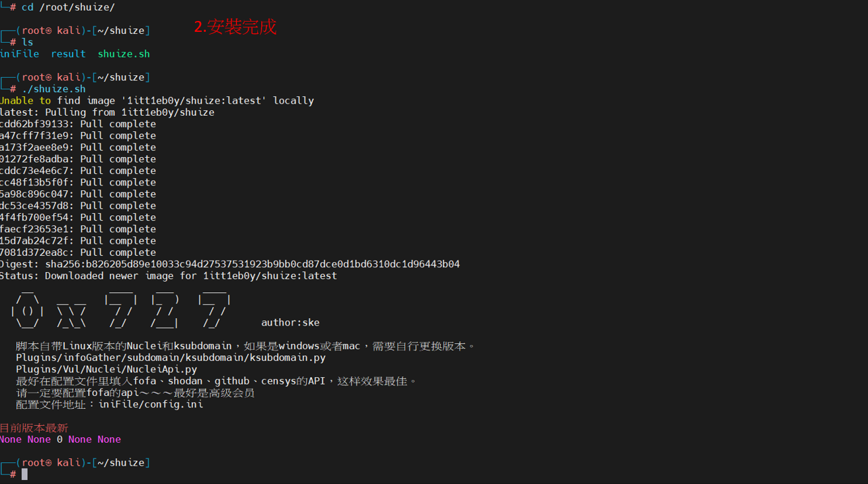Screen dimensions: 868x484
Task: Click the 'shuize.sh' file name in ls output
Action: [124, 53]
